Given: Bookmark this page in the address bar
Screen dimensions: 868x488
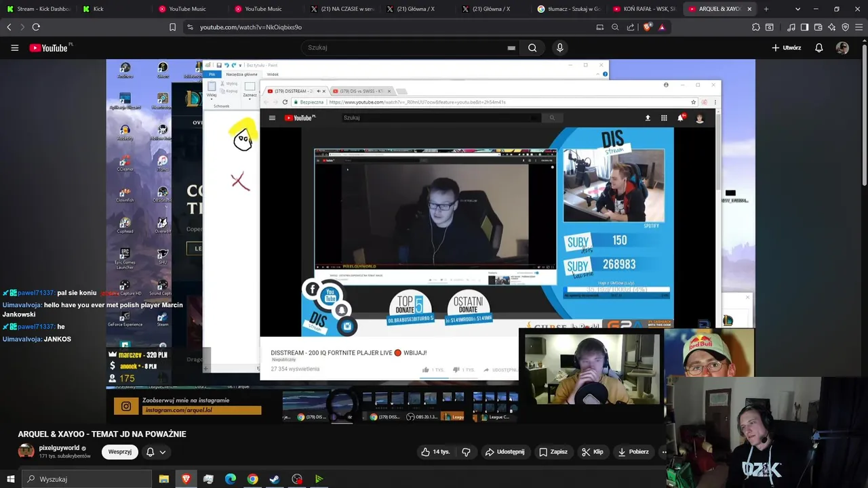Looking at the screenshot, I should pos(172,27).
